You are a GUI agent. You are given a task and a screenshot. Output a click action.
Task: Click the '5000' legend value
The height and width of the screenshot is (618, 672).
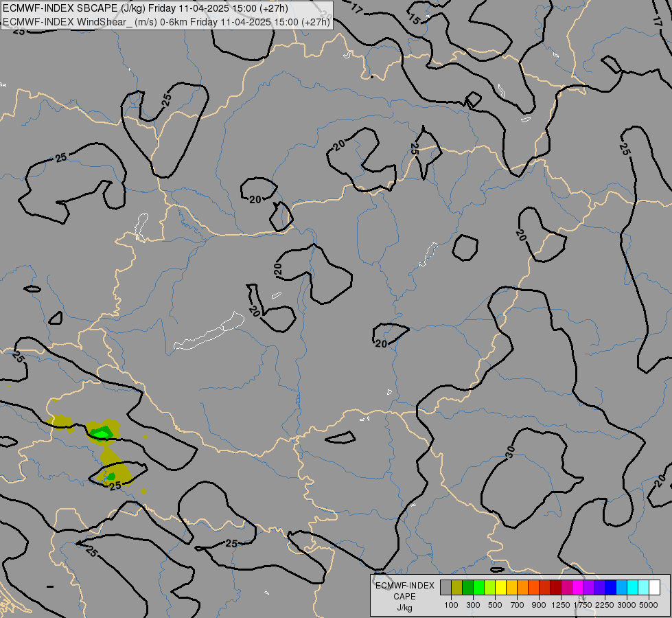point(649,605)
